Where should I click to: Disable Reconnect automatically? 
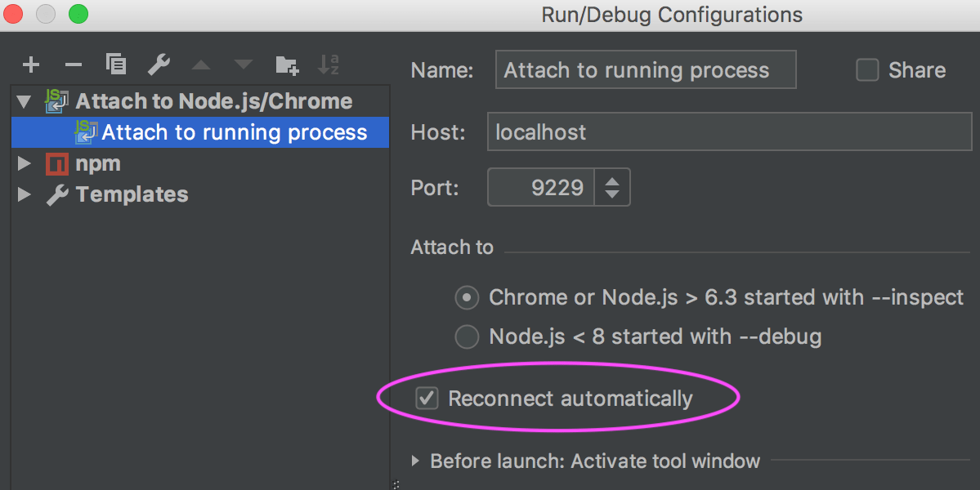pos(426,399)
